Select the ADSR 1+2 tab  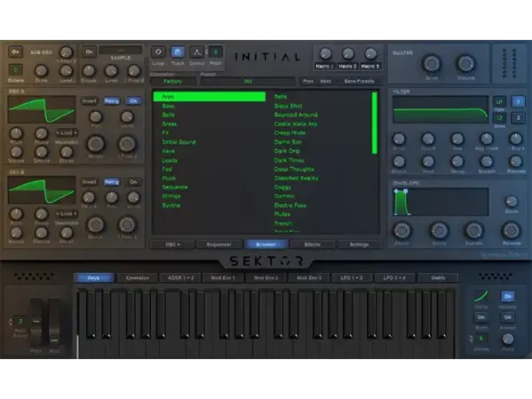[x=181, y=278]
